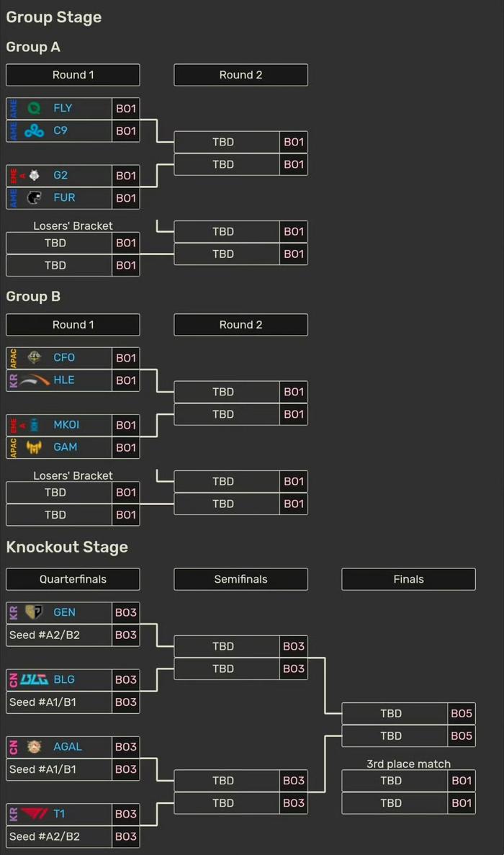Open the MKOI team link
The image size is (504, 855).
[66, 425]
